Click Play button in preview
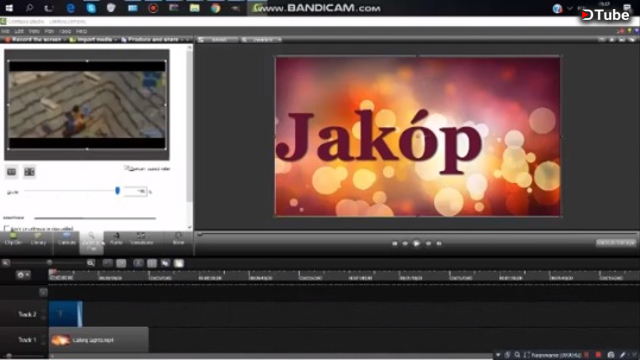 tap(416, 243)
